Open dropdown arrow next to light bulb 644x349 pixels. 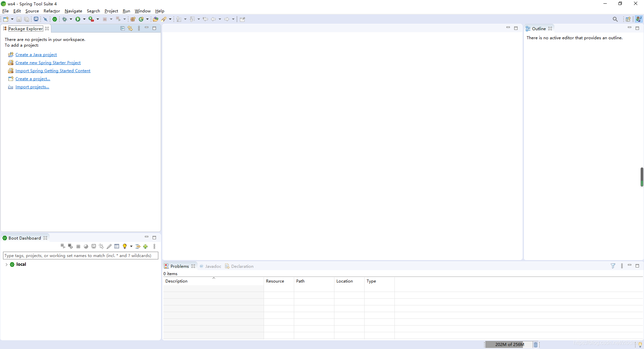click(131, 246)
